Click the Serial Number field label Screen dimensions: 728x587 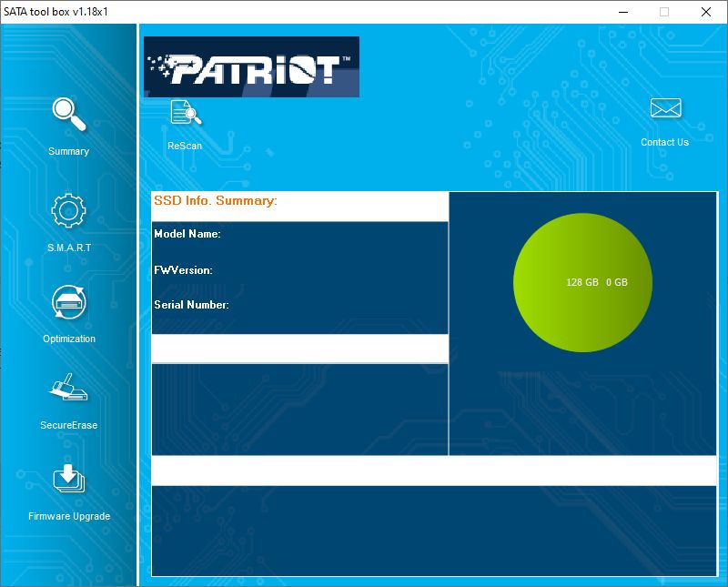pos(191,305)
